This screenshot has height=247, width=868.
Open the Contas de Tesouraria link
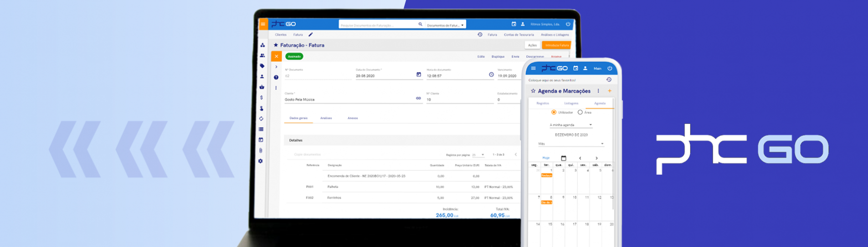pos(519,35)
